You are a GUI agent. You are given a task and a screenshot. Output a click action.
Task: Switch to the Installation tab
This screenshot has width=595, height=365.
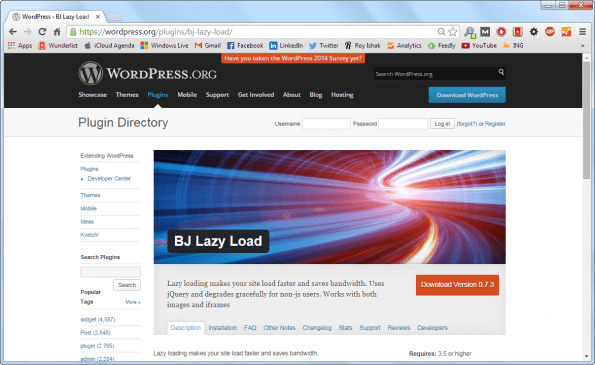click(223, 328)
